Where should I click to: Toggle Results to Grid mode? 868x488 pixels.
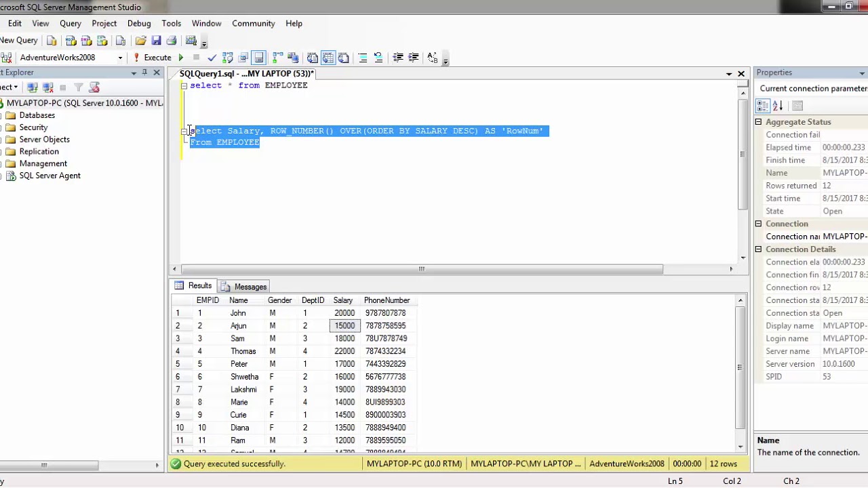click(328, 58)
